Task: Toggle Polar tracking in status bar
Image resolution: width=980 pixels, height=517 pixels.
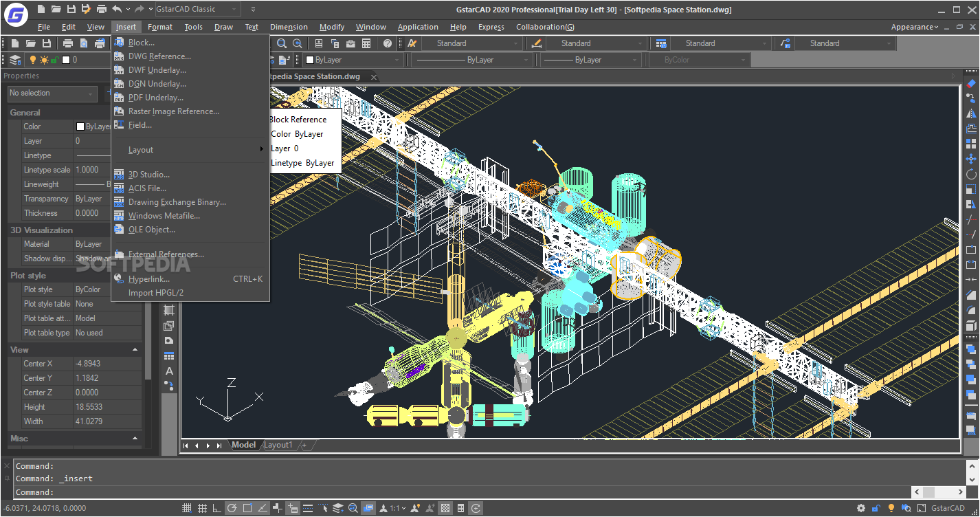Action: pos(232,508)
